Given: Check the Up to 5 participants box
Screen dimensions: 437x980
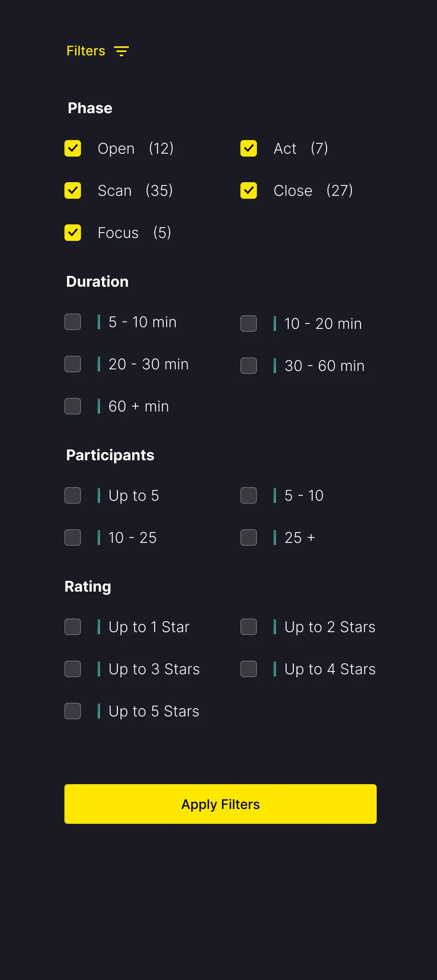Looking at the screenshot, I should pos(73,495).
